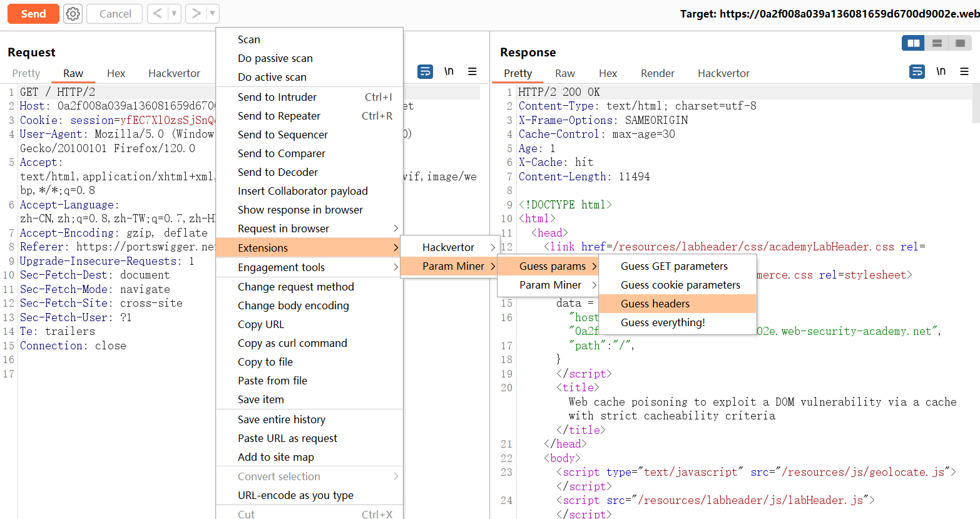Toggle word wrap in Response panel

[x=917, y=71]
